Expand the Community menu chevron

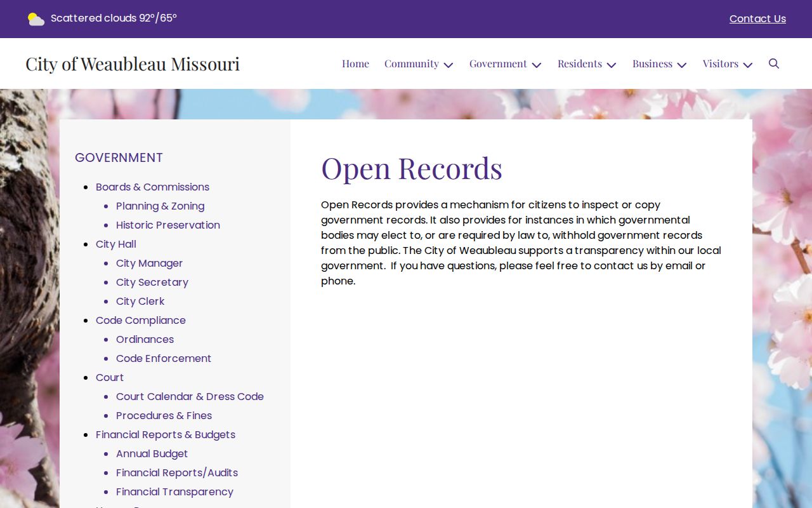coord(449,65)
